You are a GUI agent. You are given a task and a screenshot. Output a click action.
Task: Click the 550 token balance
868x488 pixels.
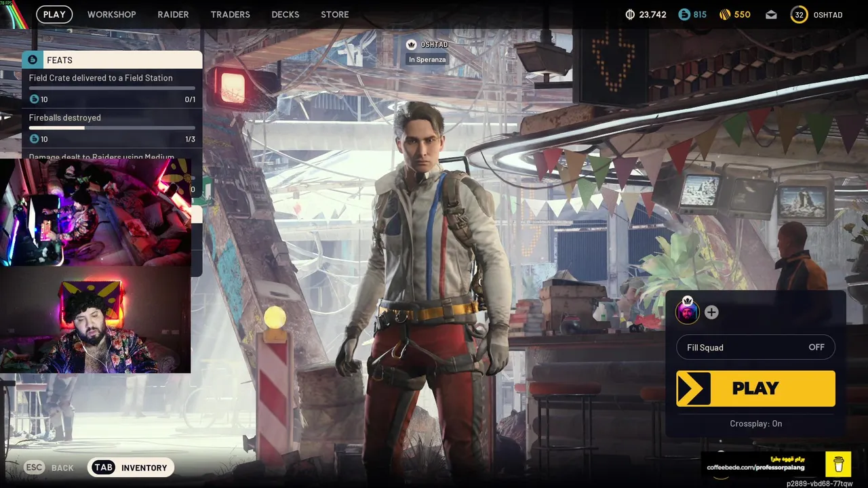(742, 14)
